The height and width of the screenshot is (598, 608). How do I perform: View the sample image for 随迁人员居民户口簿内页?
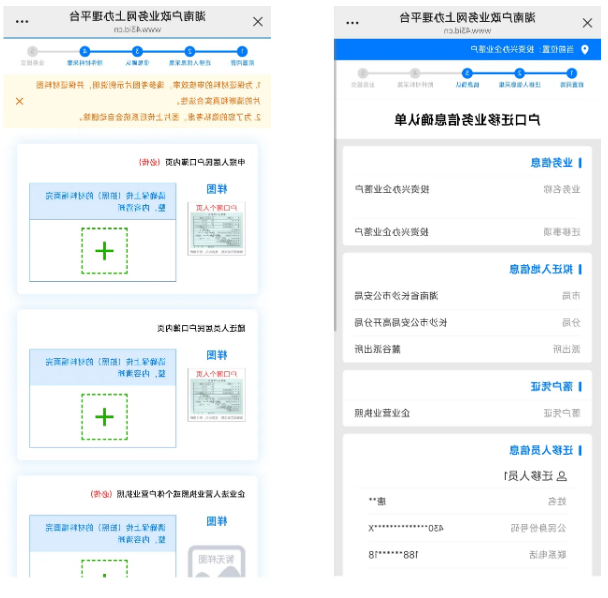coord(216,395)
